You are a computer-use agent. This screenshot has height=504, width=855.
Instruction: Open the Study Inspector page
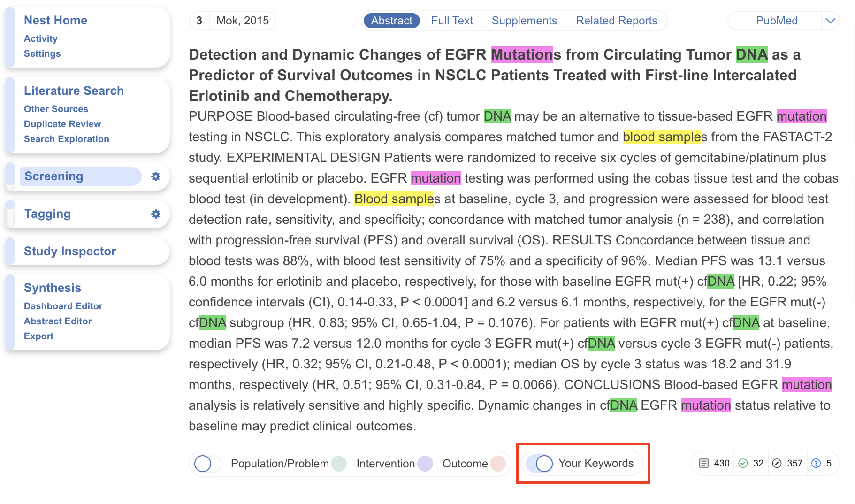pos(70,251)
